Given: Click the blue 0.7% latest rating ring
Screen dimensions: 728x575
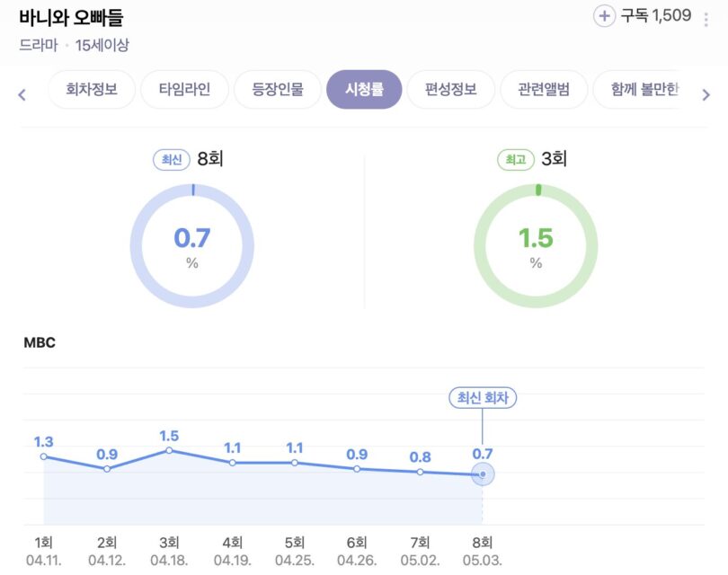Looking at the screenshot, I should tap(192, 246).
